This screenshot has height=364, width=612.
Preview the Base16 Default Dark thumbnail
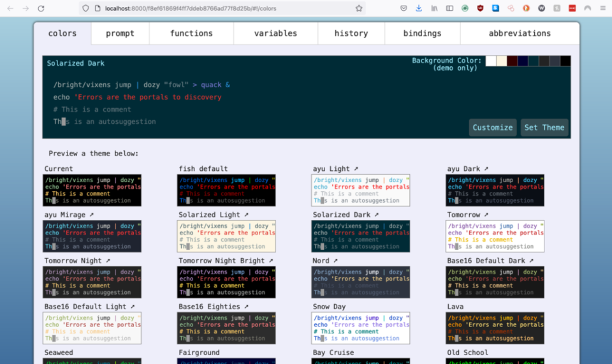point(495,282)
